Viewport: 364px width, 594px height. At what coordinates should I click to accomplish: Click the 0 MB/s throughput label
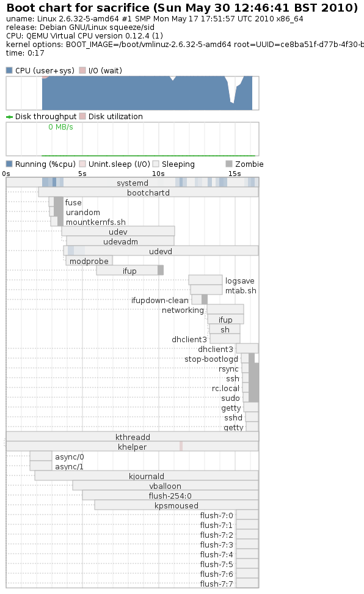(60, 127)
